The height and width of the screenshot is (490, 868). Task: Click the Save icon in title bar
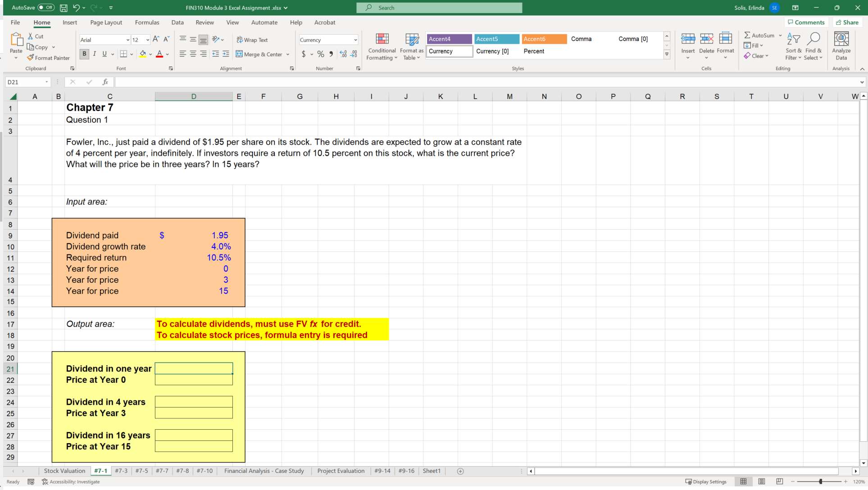pyautogui.click(x=64, y=8)
